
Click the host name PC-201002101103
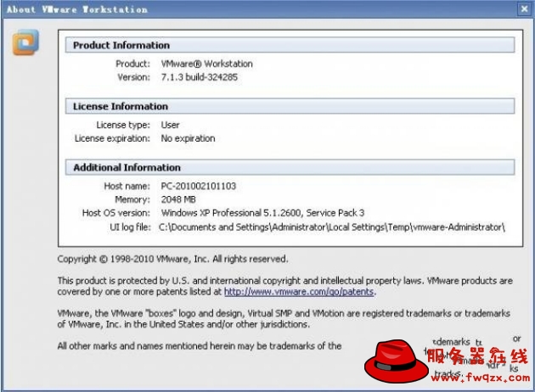coord(198,186)
